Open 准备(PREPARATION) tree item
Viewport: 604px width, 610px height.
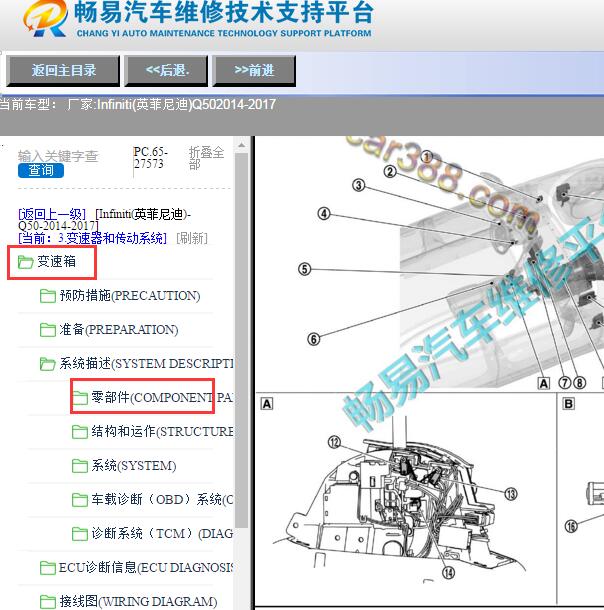(119, 330)
